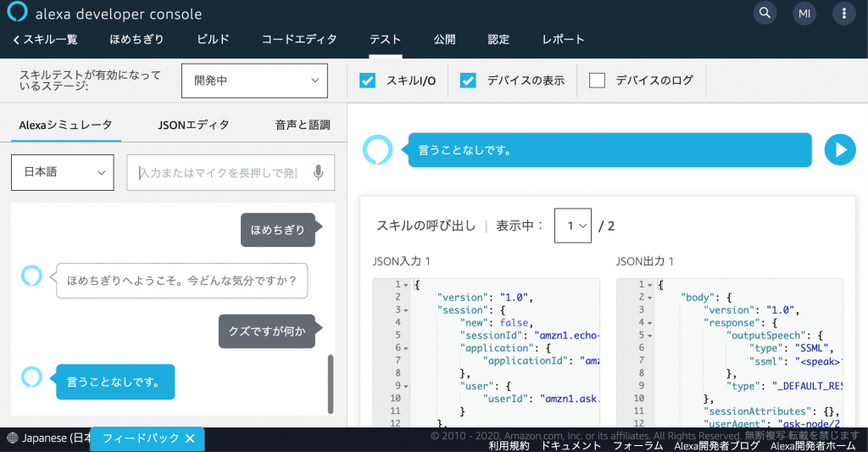Image resolution: width=868 pixels, height=452 pixels.
Task: Switch to the ビルド tab
Action: coord(213,39)
